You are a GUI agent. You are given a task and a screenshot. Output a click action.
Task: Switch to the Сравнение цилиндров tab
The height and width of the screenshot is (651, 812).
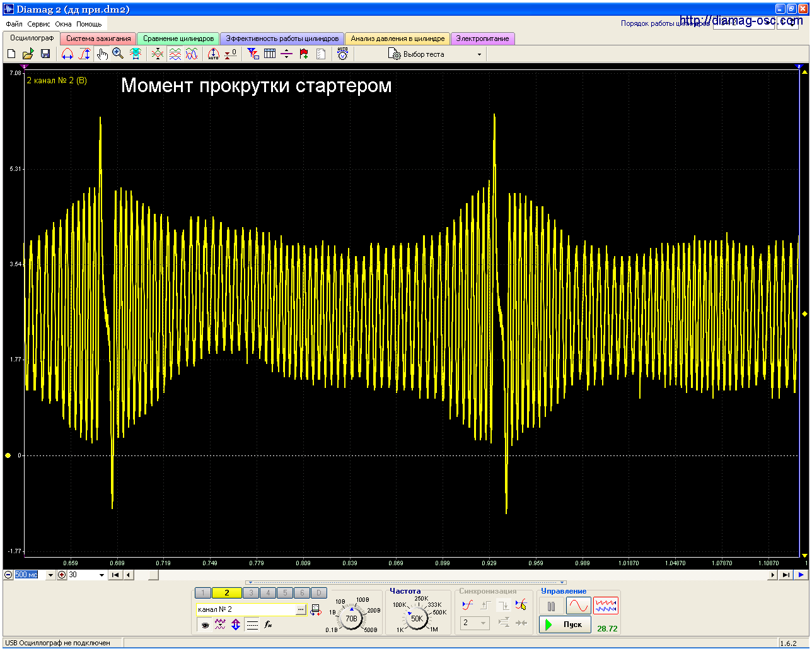tap(178, 38)
